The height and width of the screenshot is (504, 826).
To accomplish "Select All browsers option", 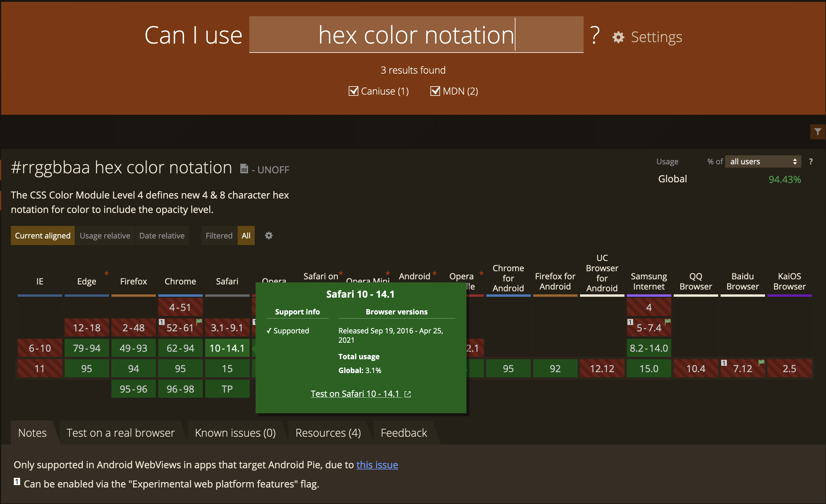I will click(246, 235).
